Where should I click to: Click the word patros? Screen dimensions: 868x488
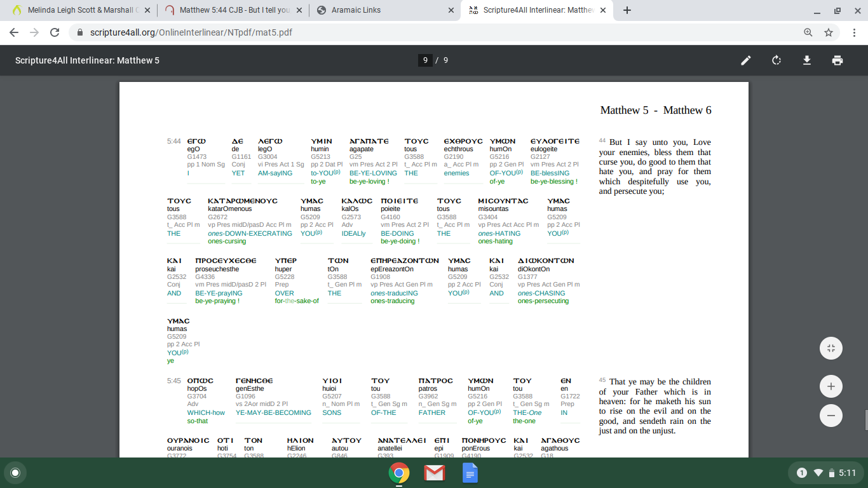(x=428, y=388)
